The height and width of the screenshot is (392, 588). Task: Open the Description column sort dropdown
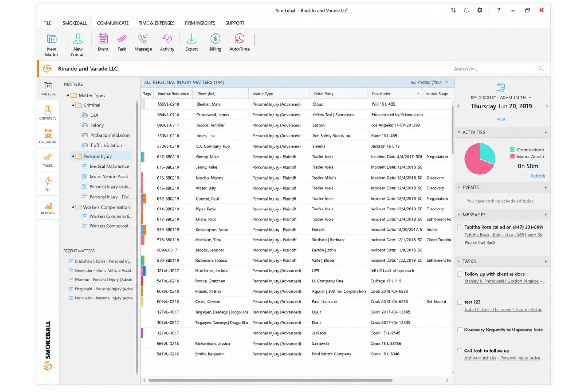pyautogui.click(x=418, y=94)
